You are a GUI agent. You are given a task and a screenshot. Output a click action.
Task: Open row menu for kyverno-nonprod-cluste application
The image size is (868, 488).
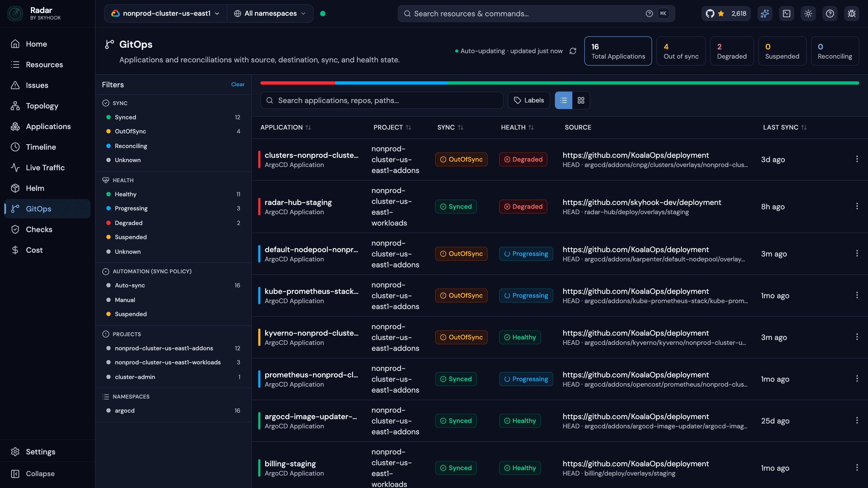[x=857, y=337]
